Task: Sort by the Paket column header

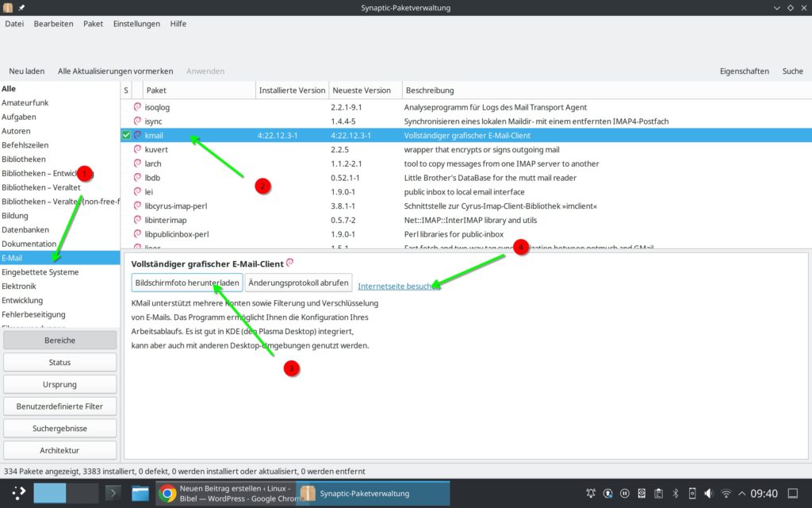Action: click(199, 90)
